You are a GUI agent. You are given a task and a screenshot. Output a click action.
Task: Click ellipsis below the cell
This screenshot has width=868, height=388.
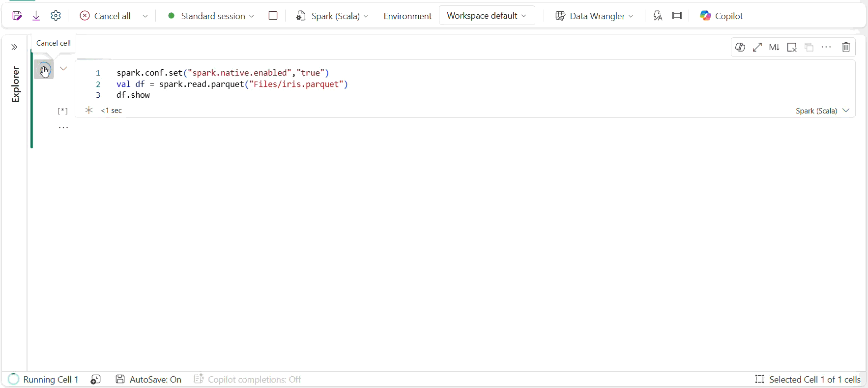click(x=63, y=127)
